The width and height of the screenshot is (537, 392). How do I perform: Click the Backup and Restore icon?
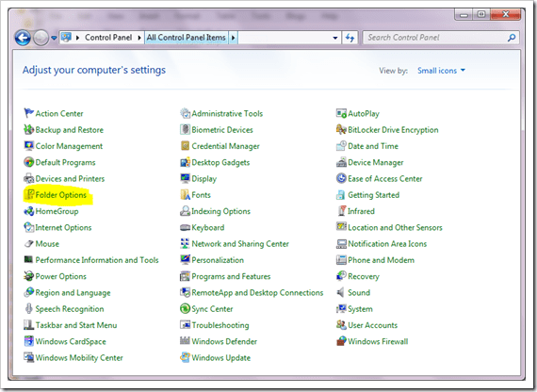click(x=29, y=129)
